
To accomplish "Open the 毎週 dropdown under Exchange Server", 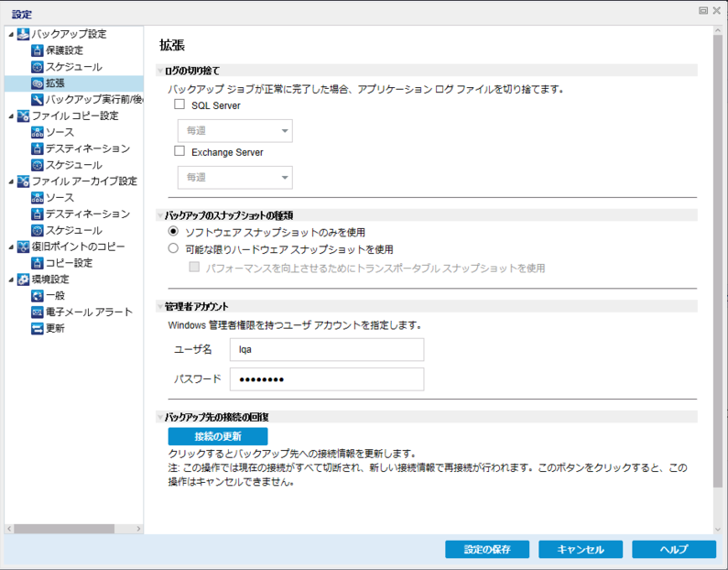I will 235,178.
